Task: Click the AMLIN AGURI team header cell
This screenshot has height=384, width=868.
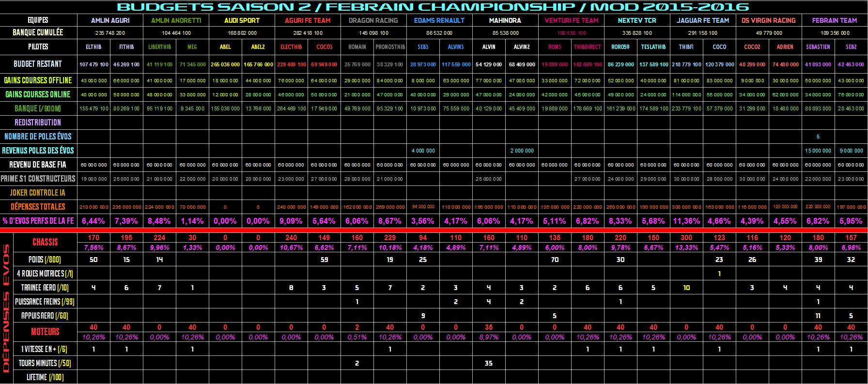Action: click(110, 20)
